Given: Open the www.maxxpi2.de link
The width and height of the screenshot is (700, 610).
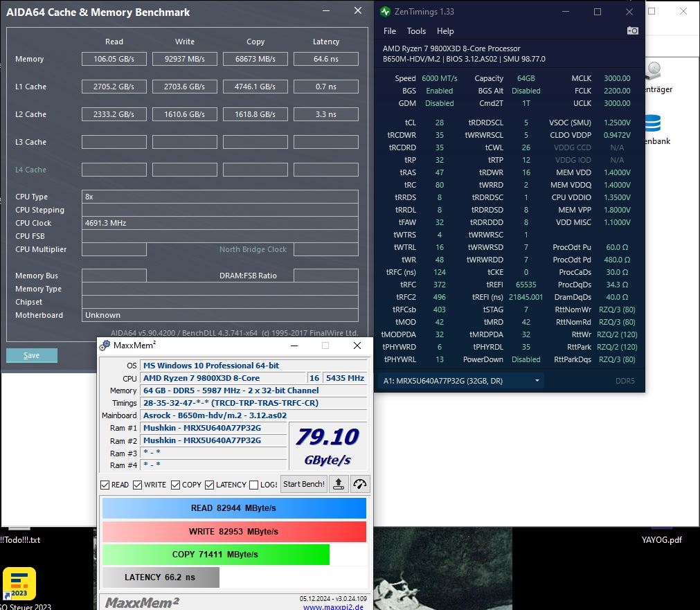Looking at the screenshot, I should point(333,607).
